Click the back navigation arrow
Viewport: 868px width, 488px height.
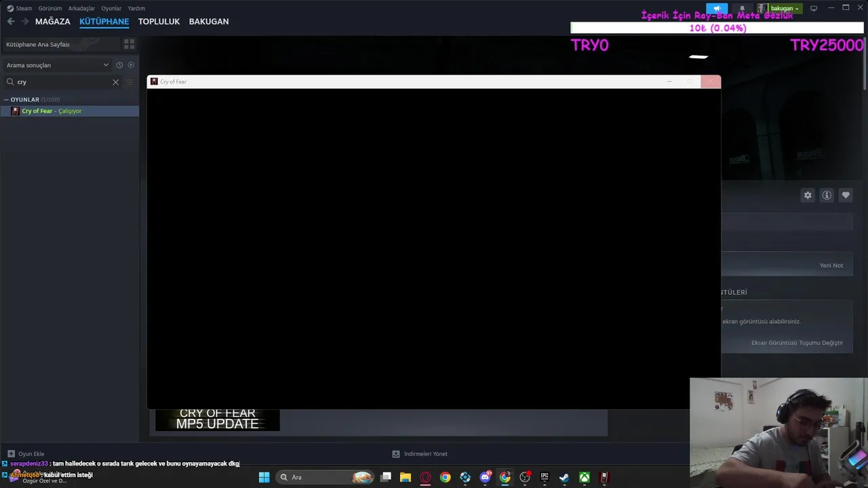(x=11, y=22)
